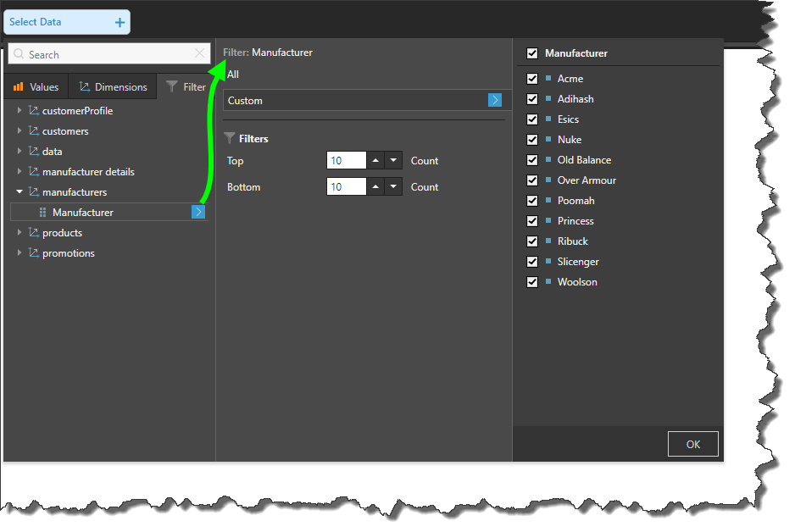Toggle the Nuke checkbox
This screenshot has width=795, height=532.
coord(532,139)
